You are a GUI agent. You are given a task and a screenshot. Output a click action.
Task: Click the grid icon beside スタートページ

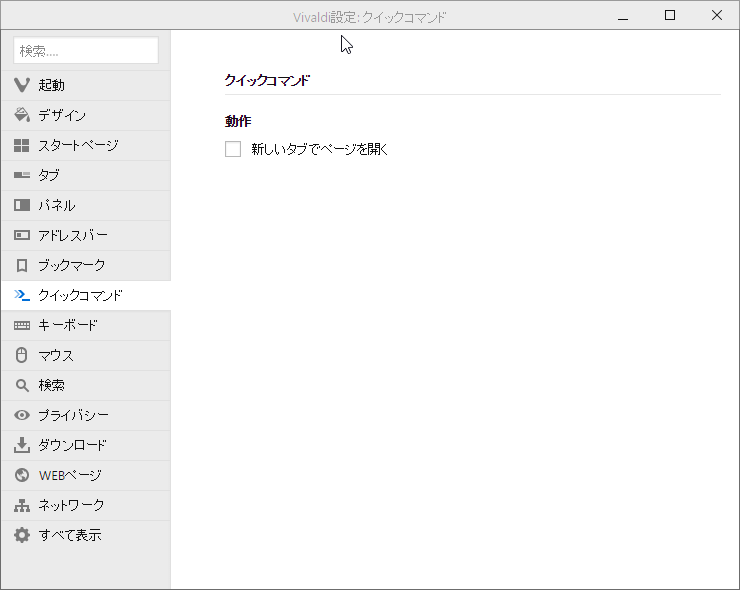(22, 145)
